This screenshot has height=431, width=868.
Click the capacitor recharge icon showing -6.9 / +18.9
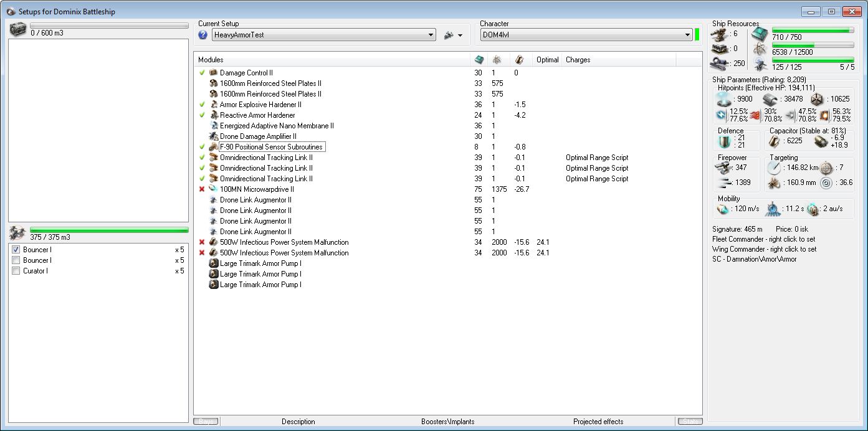coord(821,141)
